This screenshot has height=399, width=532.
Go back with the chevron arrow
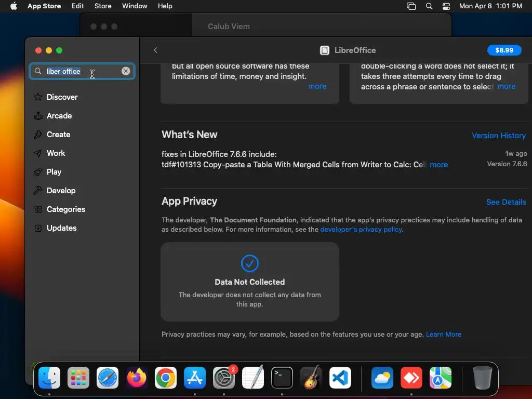click(x=155, y=50)
